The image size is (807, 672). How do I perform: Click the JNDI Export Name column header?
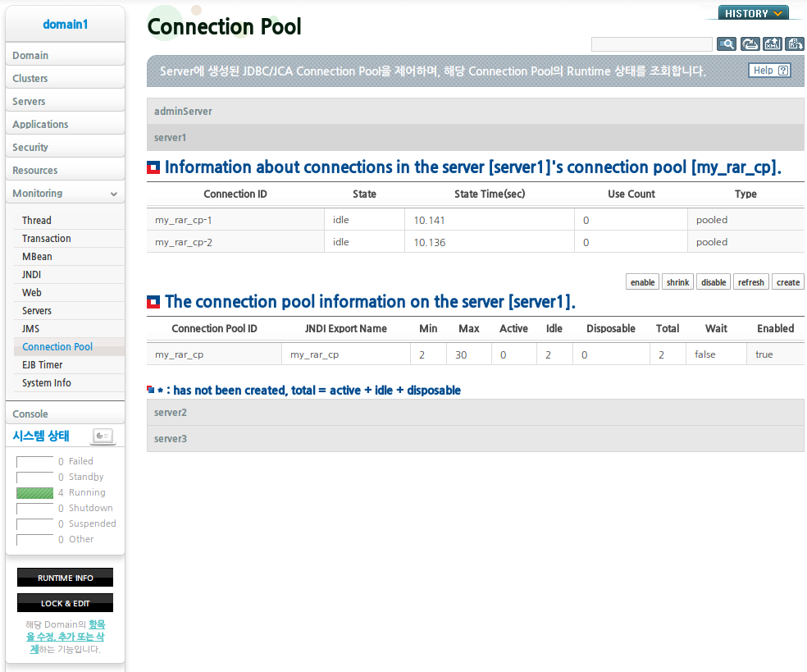coord(346,328)
